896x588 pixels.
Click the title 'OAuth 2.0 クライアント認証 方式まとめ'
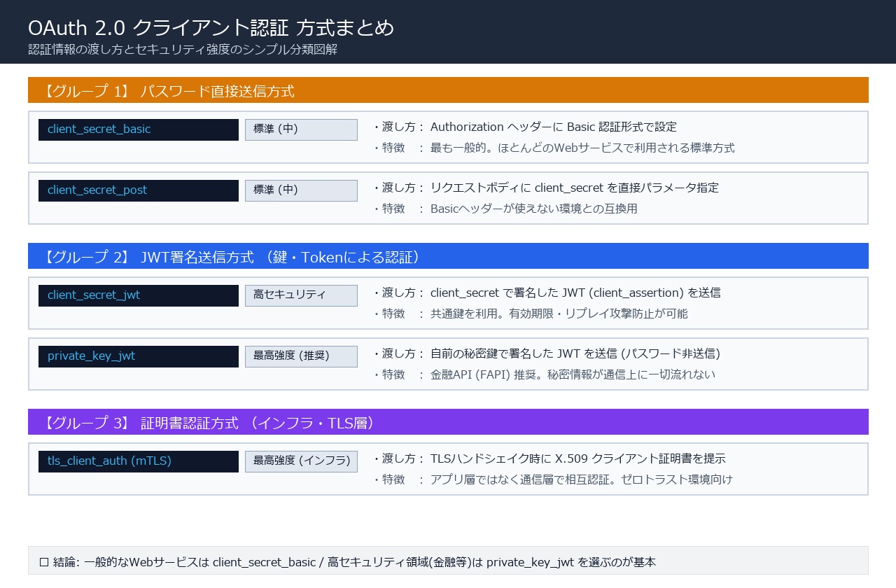click(211, 27)
